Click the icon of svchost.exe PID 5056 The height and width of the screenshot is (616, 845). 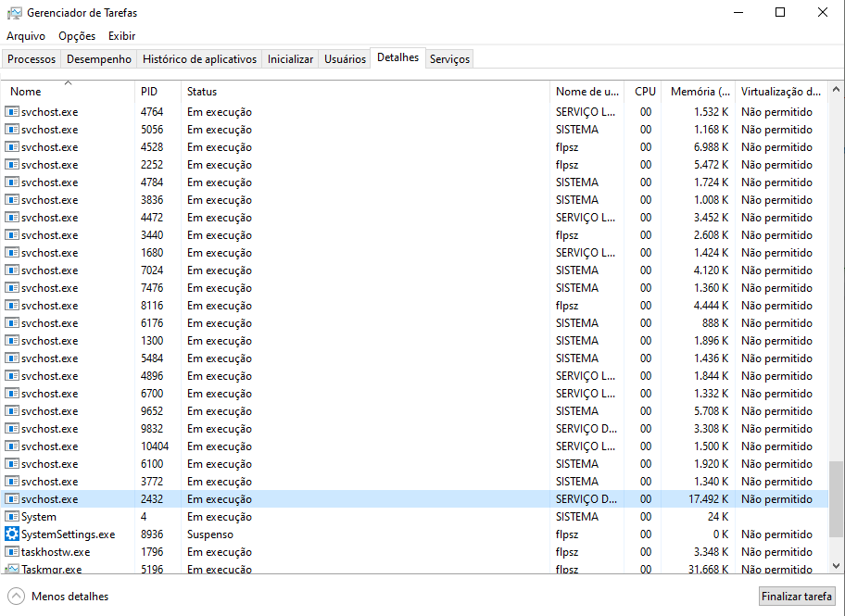pos(12,130)
